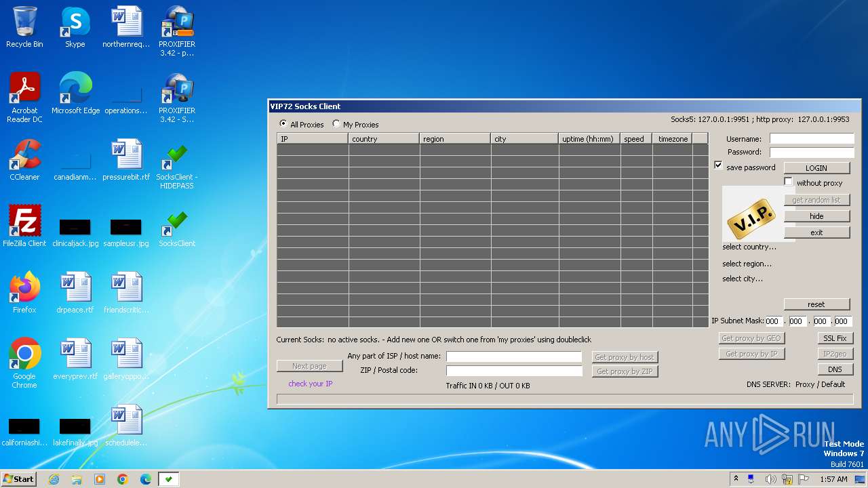This screenshot has width=868, height=488.
Task: Open the canadianm... desktop file
Action: pos(75,166)
